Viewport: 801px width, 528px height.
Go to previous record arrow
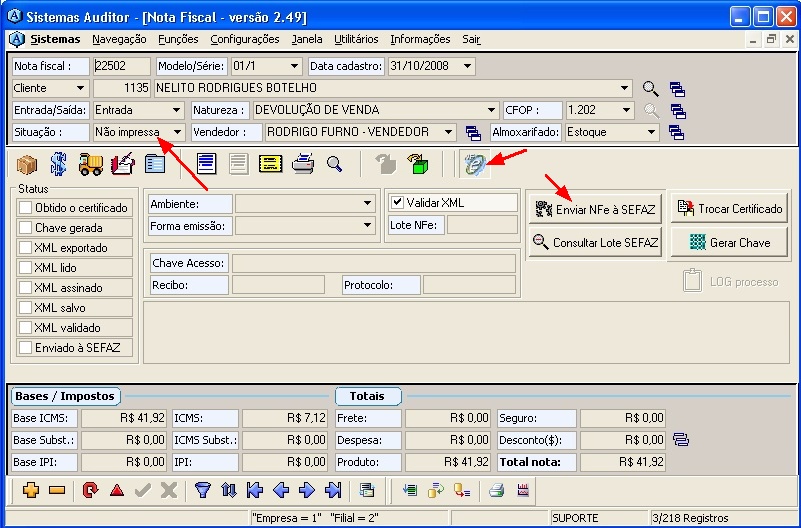pyautogui.click(x=281, y=490)
